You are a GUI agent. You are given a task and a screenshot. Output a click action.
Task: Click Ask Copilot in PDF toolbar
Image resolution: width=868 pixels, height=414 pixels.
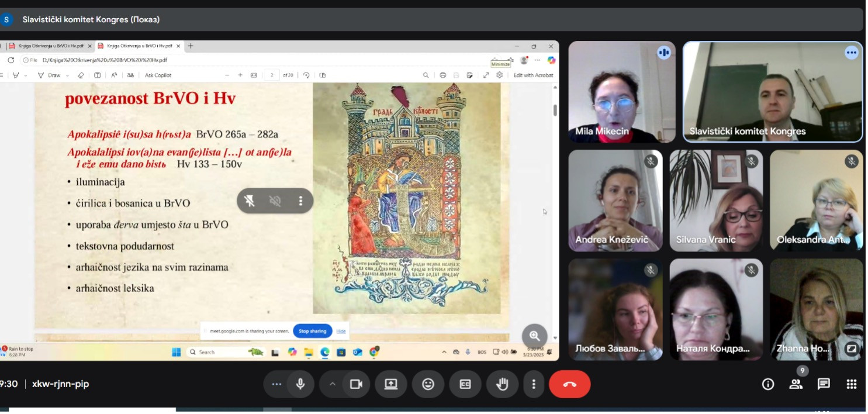click(x=158, y=75)
